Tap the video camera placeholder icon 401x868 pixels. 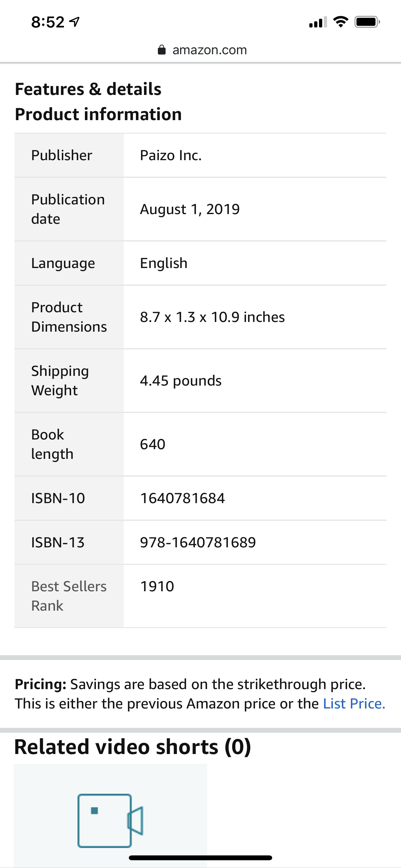click(x=110, y=821)
